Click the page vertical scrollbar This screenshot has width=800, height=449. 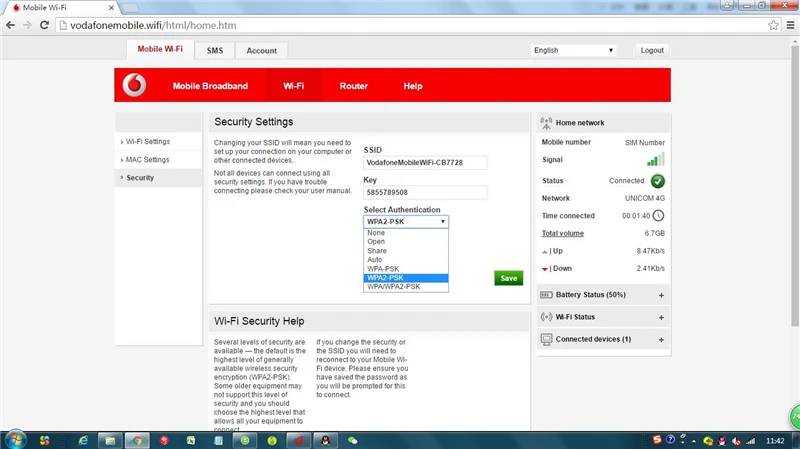795,186
